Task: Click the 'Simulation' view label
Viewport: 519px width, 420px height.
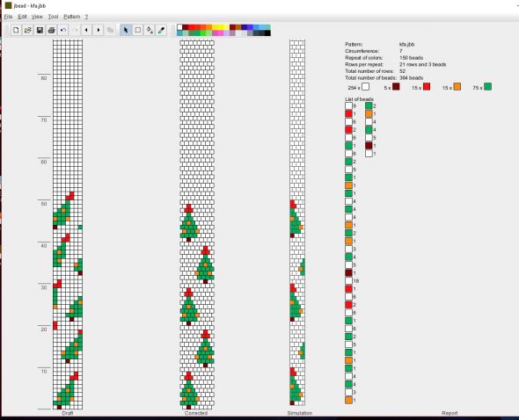Action: (300, 413)
